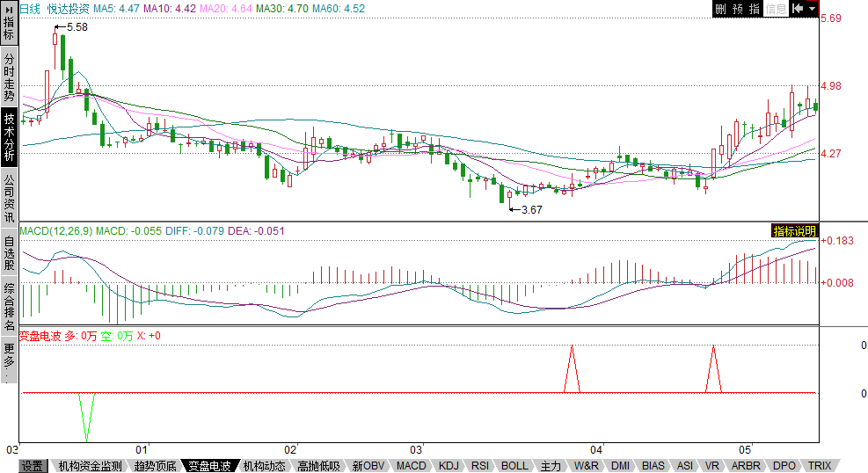Toggle the 信息 info panel button
Screen dimensions: 868x473
point(776,9)
